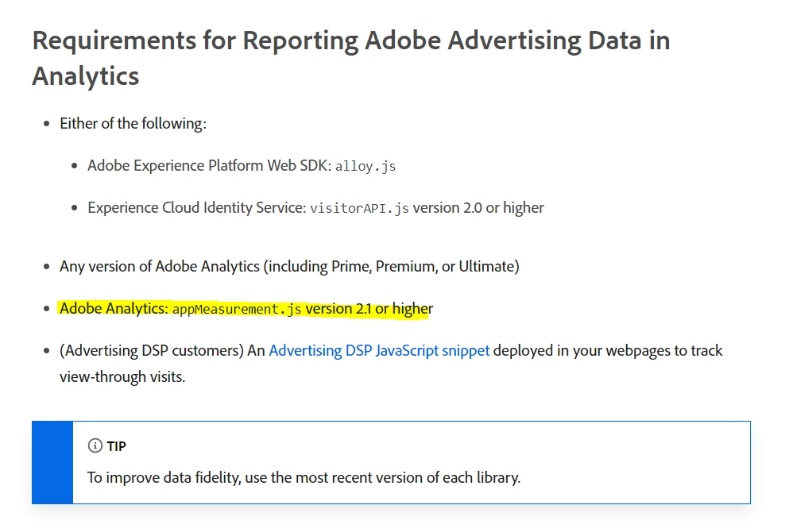Screen dimensions: 789x532
Task: Click the alloy.js code text
Action: coord(365,167)
